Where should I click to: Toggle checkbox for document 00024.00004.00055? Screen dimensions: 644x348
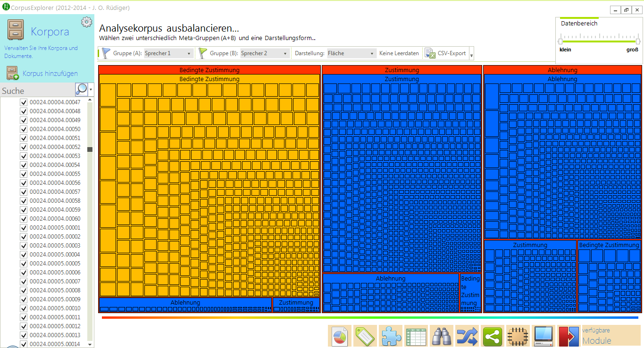point(24,174)
